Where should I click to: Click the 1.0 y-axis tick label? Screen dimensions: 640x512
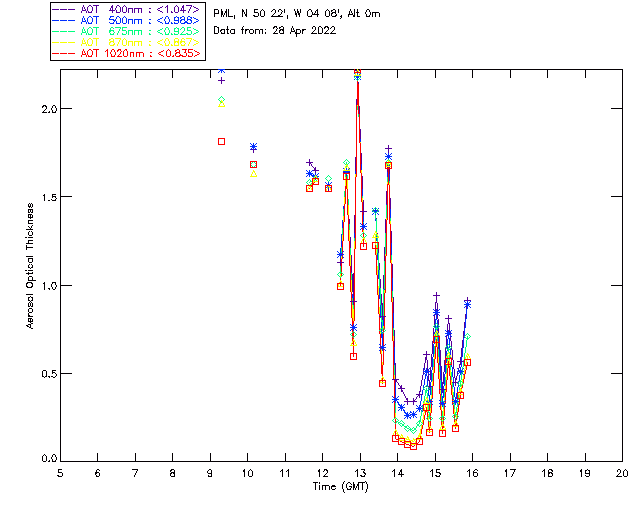[x=49, y=285]
